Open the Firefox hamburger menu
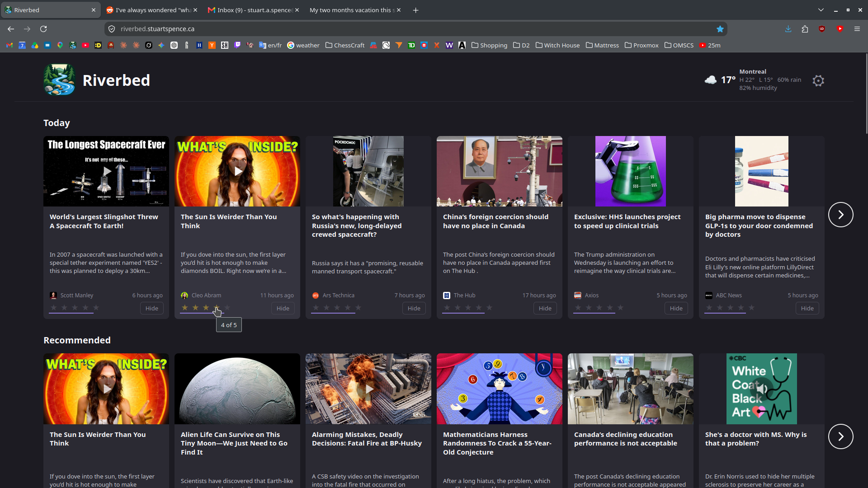The height and width of the screenshot is (488, 868). (x=857, y=29)
